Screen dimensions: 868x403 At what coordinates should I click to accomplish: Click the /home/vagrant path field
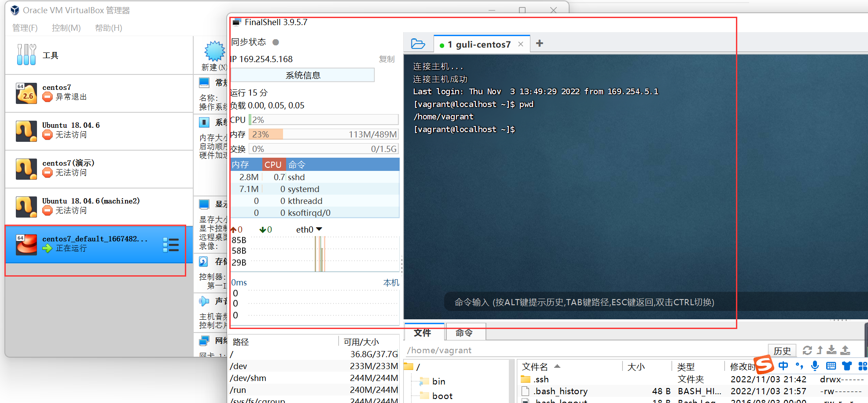point(585,350)
